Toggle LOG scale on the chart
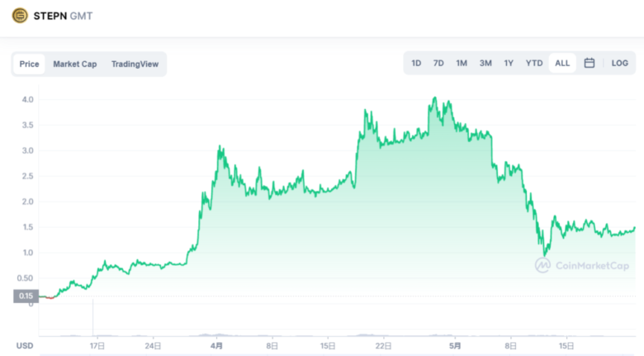 (620, 64)
